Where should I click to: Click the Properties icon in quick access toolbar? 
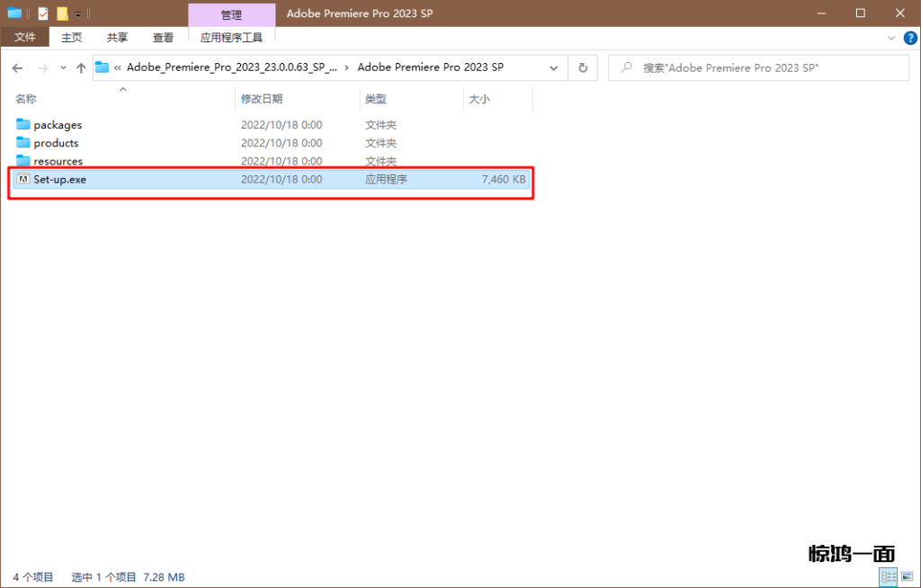pos(42,13)
